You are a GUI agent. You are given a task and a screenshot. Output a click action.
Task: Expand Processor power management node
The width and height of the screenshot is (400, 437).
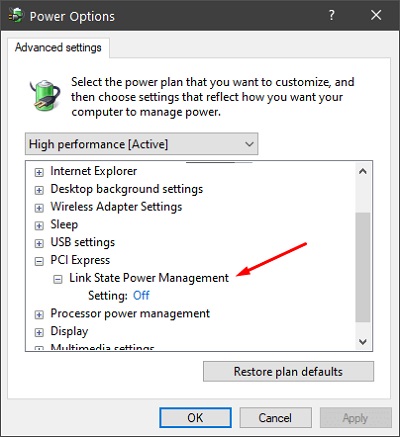tap(39, 315)
